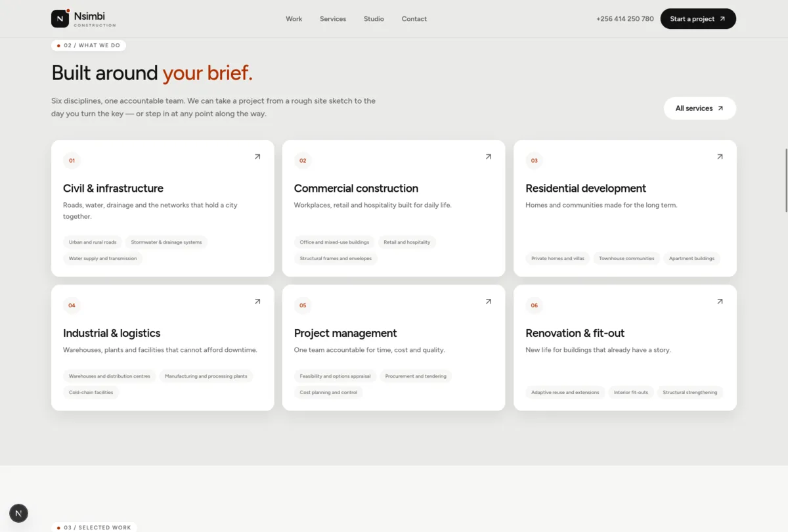Click the Nsimbi logo icon

tap(60, 18)
